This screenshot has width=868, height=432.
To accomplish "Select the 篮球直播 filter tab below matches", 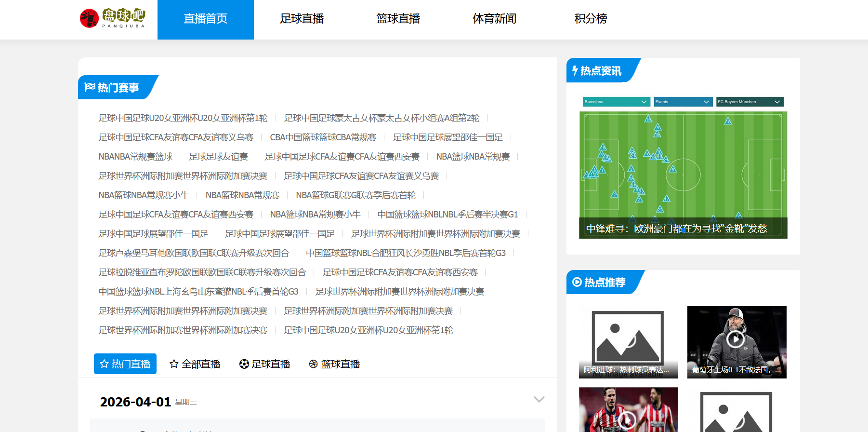I will click(x=335, y=364).
